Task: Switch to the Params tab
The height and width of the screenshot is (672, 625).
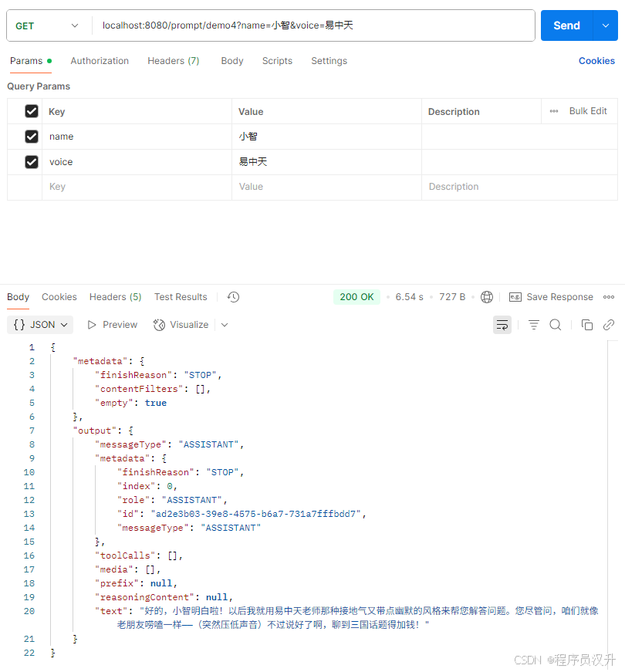Action: (31, 61)
